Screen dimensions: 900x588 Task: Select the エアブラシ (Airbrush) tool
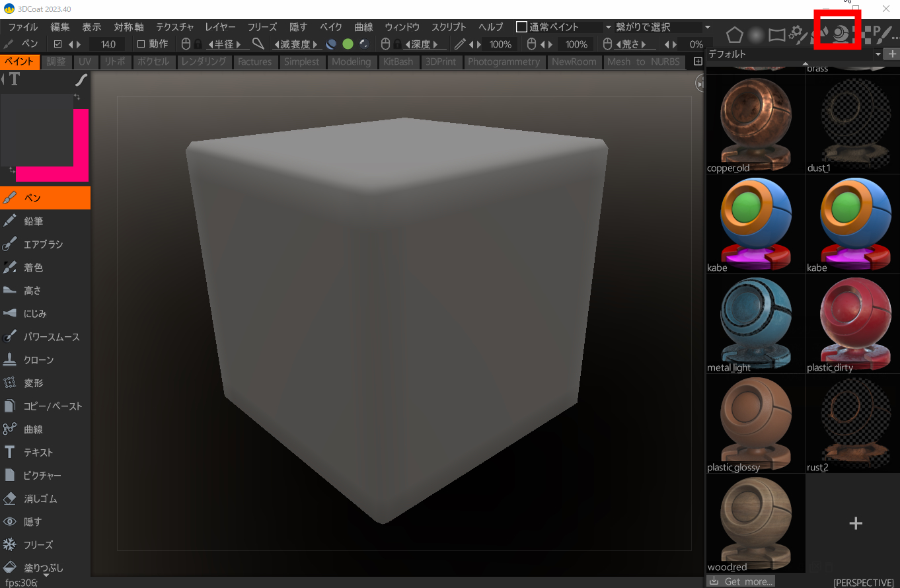click(x=43, y=244)
